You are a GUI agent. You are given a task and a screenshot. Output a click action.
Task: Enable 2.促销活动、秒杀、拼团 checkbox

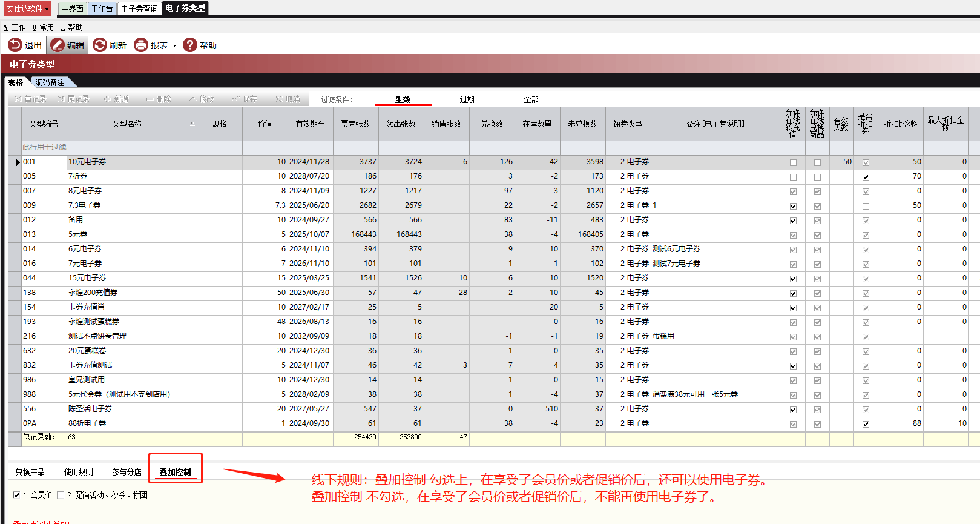point(61,495)
